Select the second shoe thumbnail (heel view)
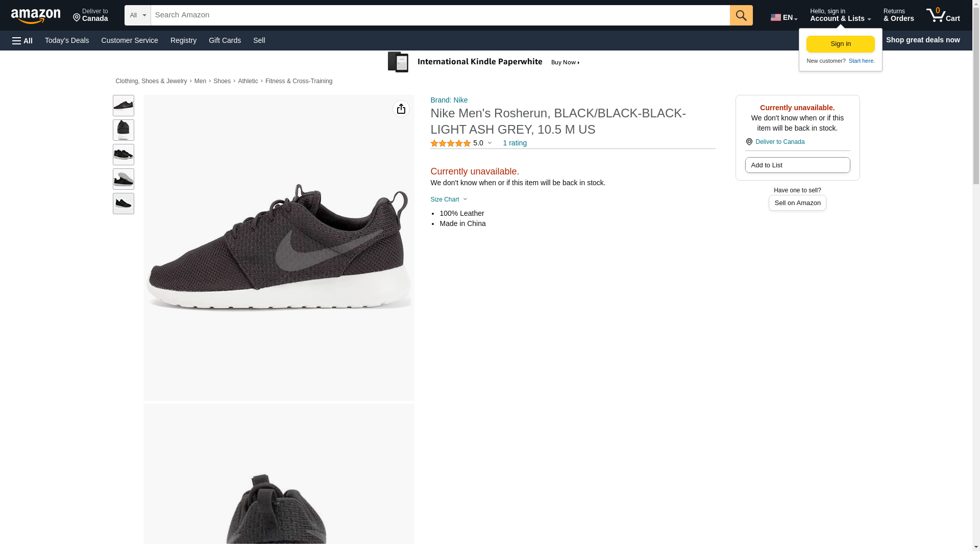 tap(123, 130)
